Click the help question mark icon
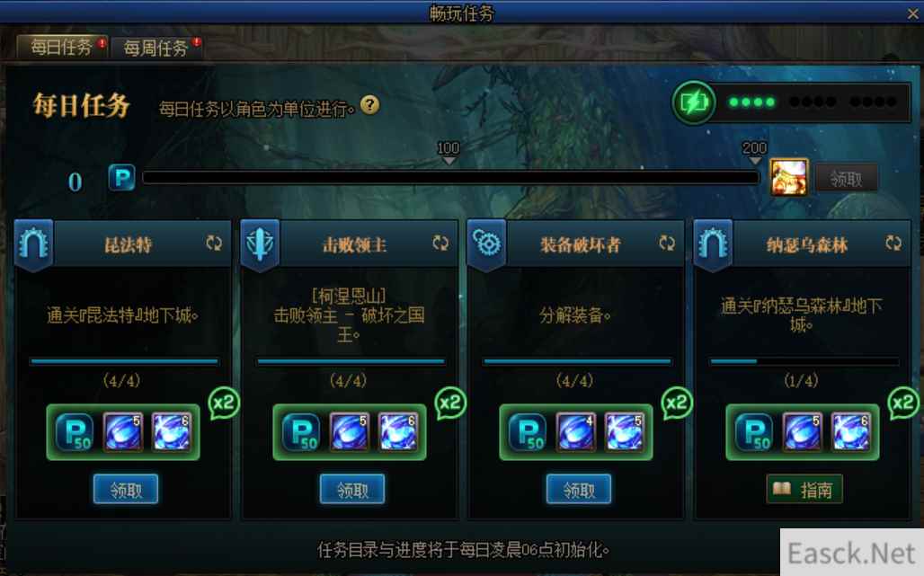 pyautogui.click(x=370, y=105)
